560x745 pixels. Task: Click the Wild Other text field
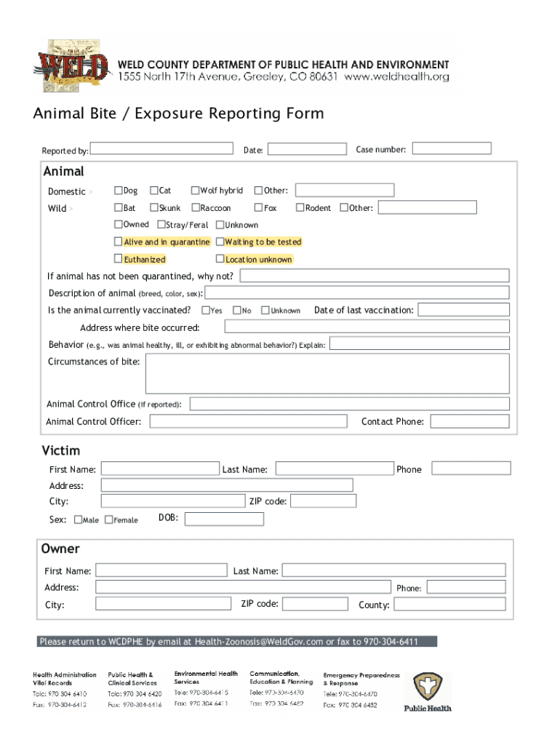[428, 207]
